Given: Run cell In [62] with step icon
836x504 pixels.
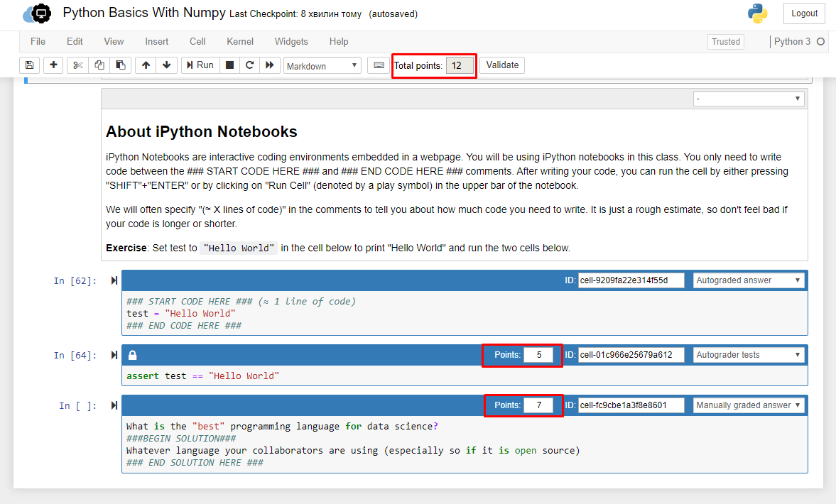Looking at the screenshot, I should click(114, 280).
